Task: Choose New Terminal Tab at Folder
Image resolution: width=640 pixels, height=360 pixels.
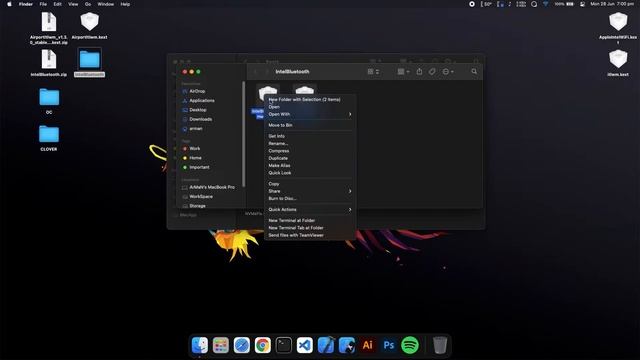Action: 310,228
